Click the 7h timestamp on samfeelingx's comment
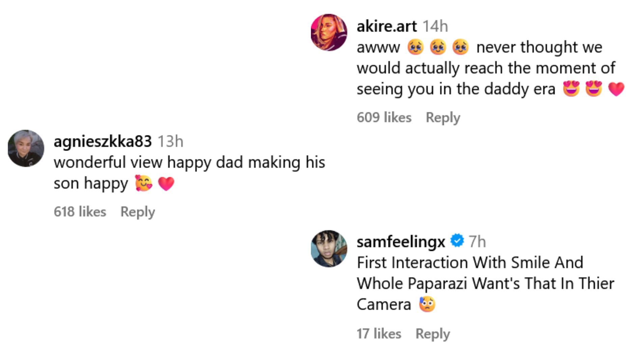This screenshot has height=364, width=641. click(x=477, y=241)
